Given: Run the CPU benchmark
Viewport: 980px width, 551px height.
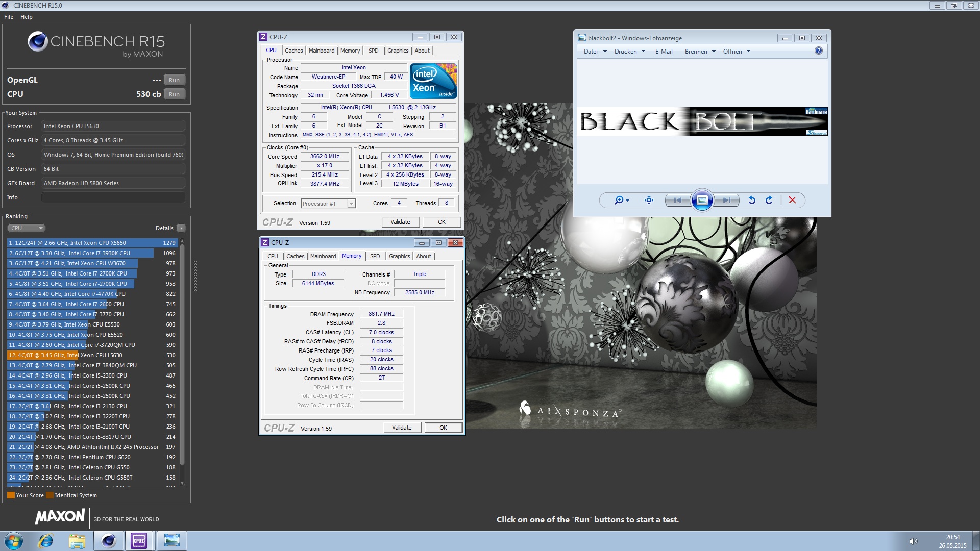Looking at the screenshot, I should [174, 94].
